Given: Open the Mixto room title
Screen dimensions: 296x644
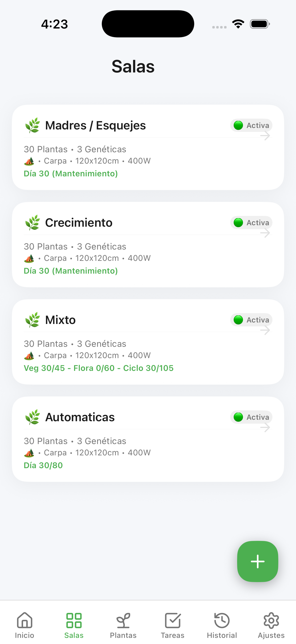Looking at the screenshot, I should [60, 320].
